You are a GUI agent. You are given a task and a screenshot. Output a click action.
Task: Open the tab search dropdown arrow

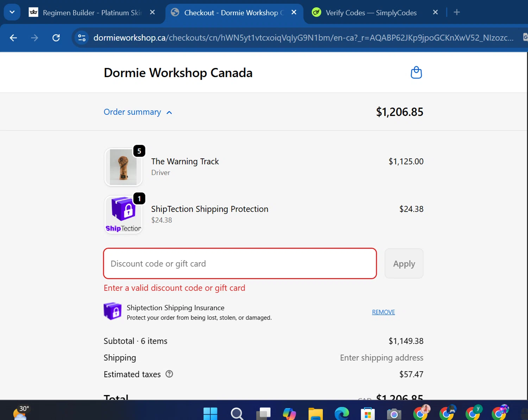12,12
